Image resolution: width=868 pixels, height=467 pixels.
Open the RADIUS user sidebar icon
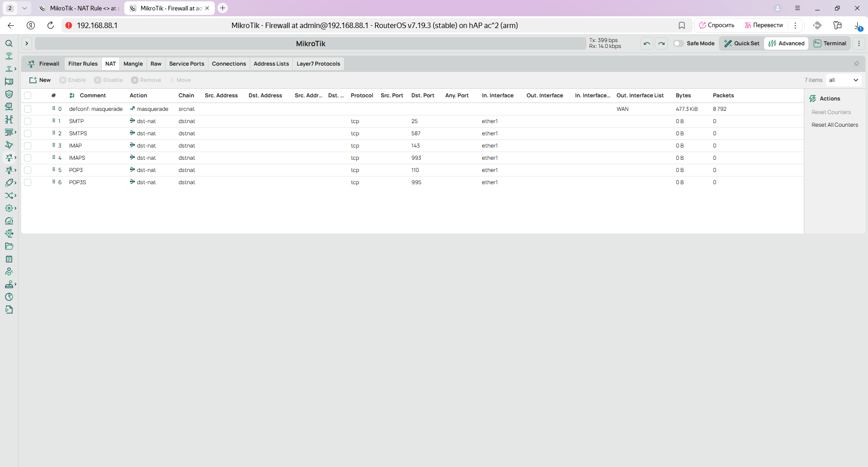coord(9,272)
